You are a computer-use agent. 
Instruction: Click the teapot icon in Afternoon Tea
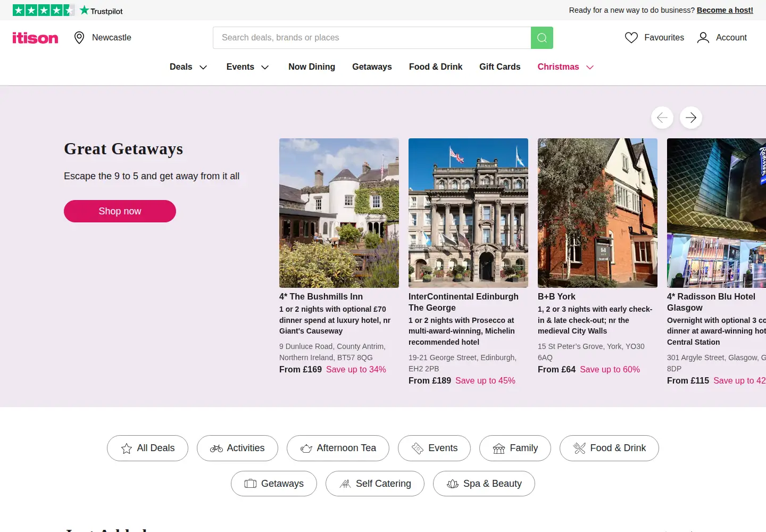(306, 448)
